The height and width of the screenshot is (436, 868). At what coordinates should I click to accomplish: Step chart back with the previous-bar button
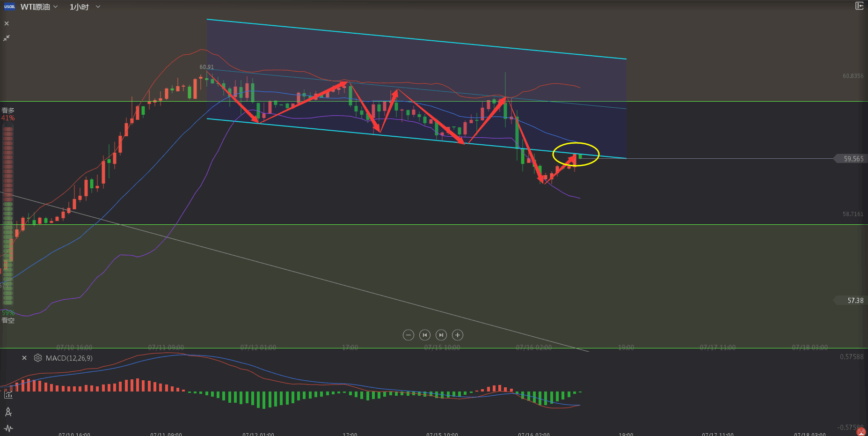pyautogui.click(x=424, y=335)
